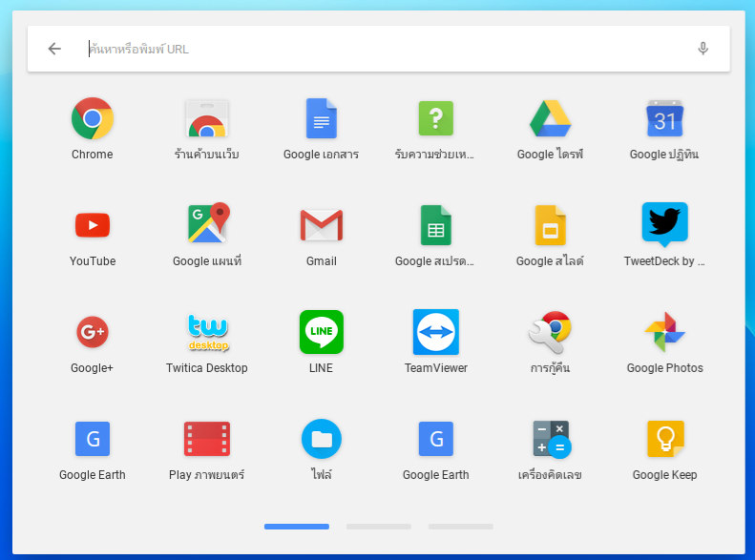The height and width of the screenshot is (560, 755).
Task: Launch TeamViewer
Action: coord(436,332)
